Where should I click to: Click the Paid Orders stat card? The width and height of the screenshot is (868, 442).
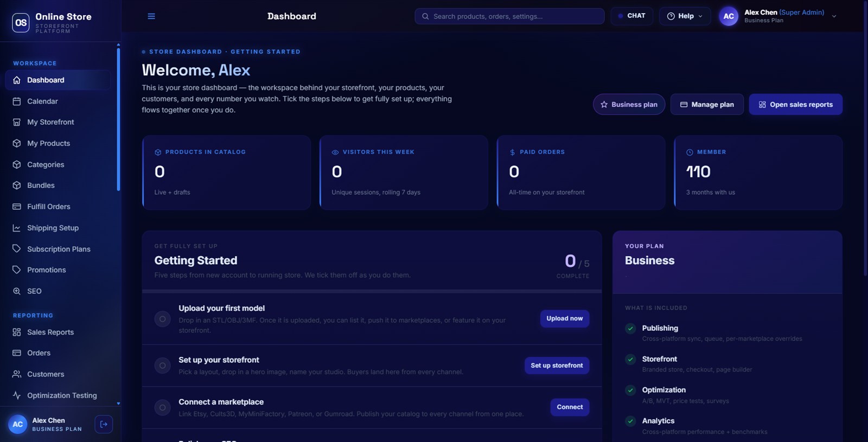[x=581, y=172]
